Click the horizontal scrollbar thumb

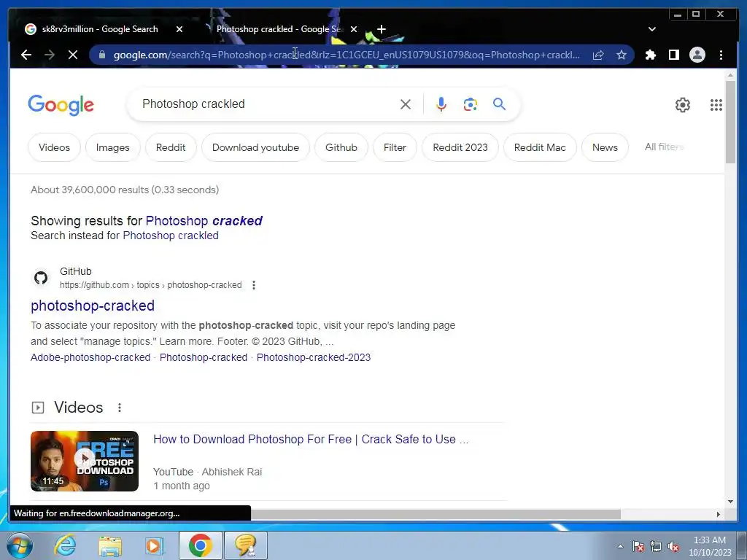436,514
